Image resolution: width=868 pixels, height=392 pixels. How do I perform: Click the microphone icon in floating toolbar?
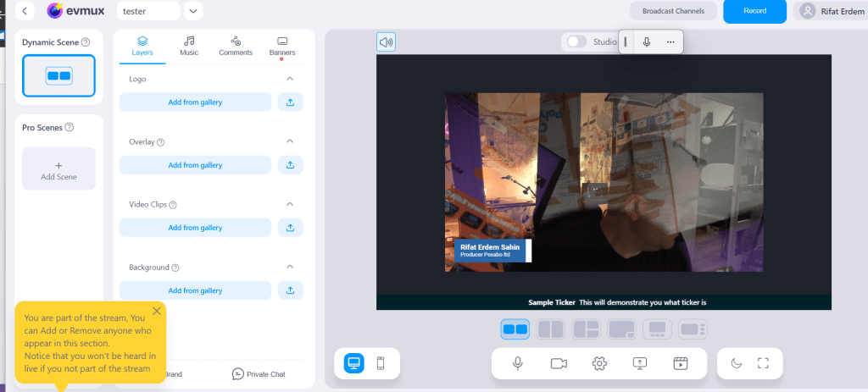(647, 42)
